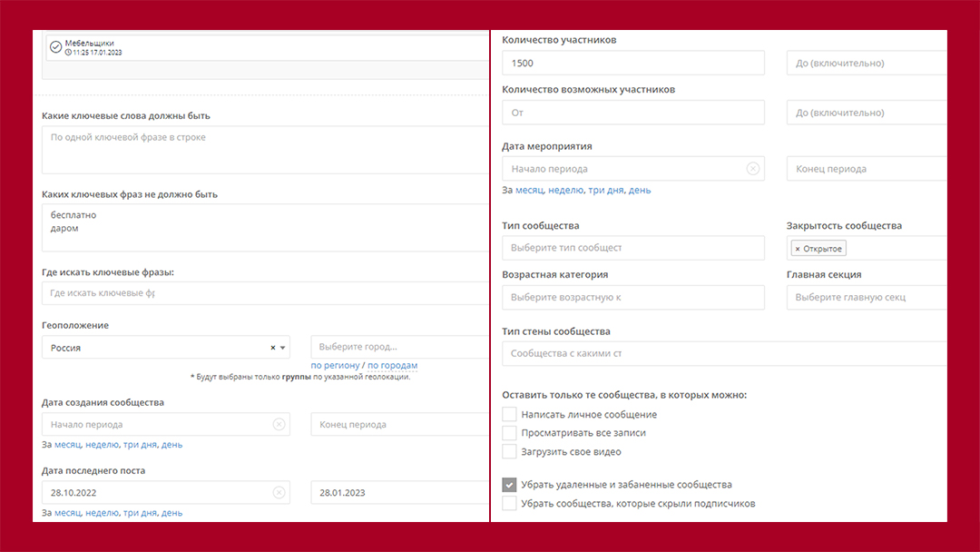The height and width of the screenshot is (552, 980).
Task: Set creation date to месяц
Action: [68, 445]
